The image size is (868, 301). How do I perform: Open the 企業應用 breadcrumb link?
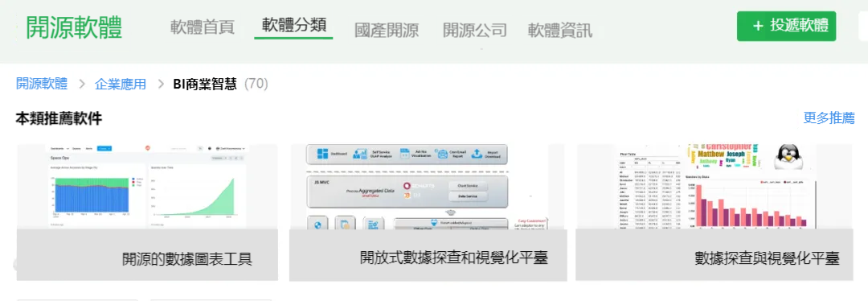click(x=120, y=84)
